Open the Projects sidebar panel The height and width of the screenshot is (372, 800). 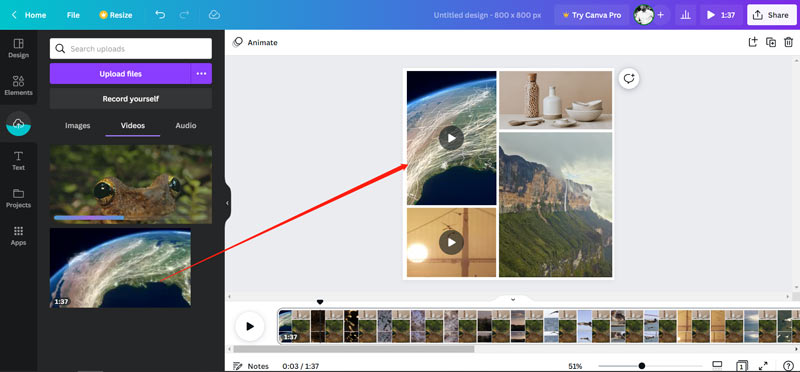tap(18, 199)
